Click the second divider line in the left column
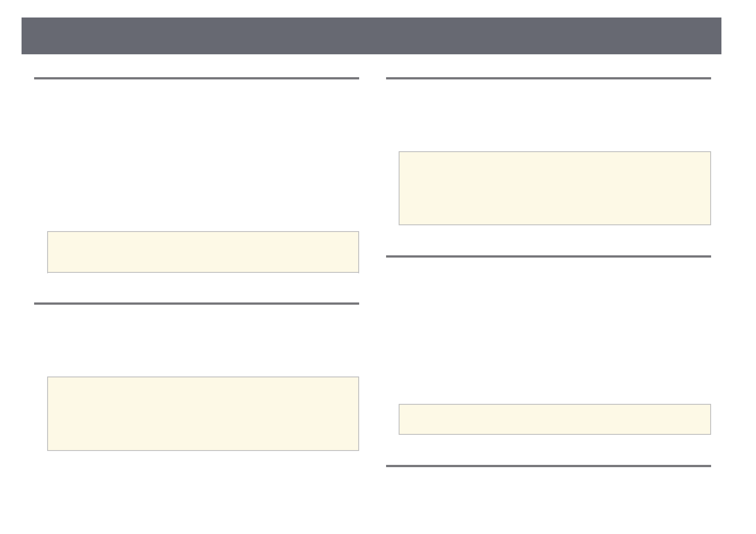Screen dimensions: 756x534 point(196,304)
